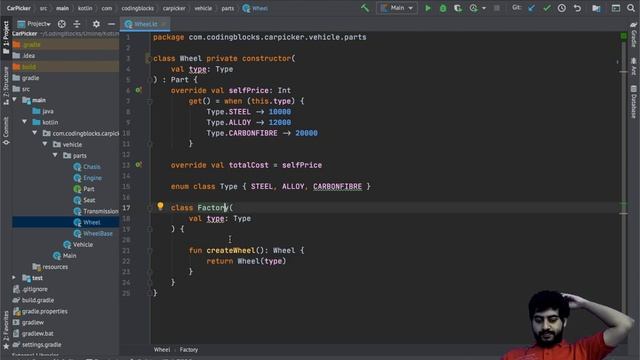Click the collapse all icon in Project panel
Screen dimensions: 640x360
click(77, 24)
